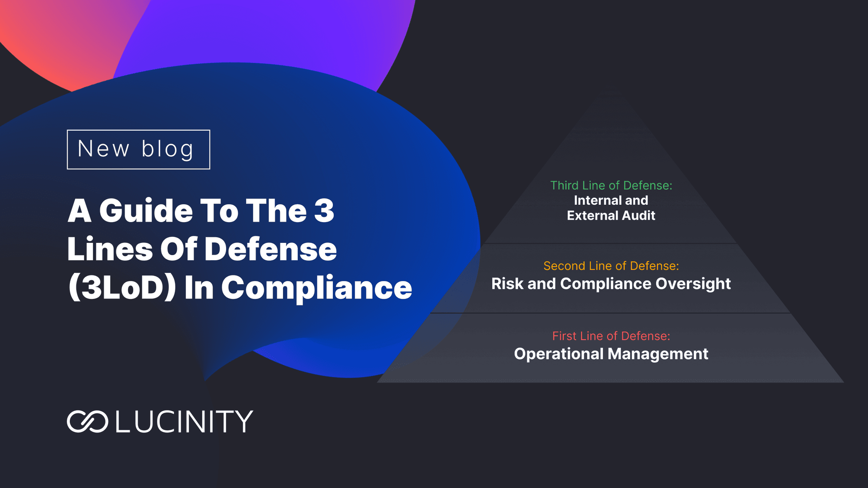Screen dimensions: 868x488
Task: Click Risk and Compliance Oversight text
Action: click(611, 284)
